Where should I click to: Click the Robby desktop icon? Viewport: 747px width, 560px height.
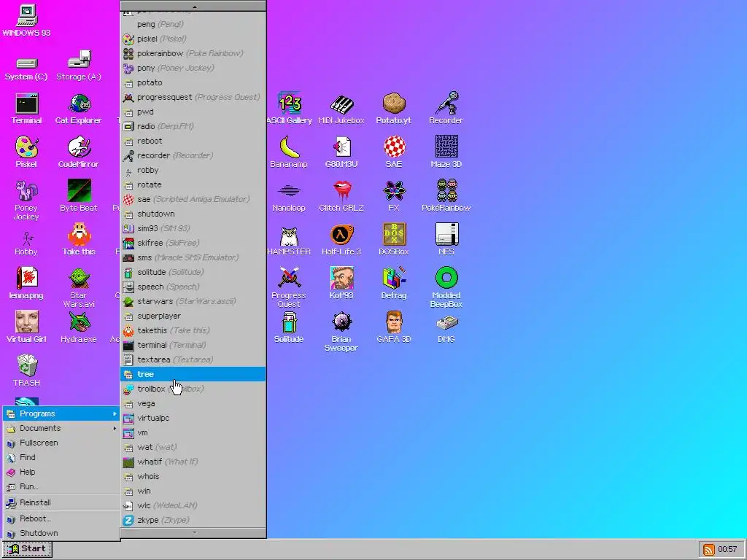[26, 244]
